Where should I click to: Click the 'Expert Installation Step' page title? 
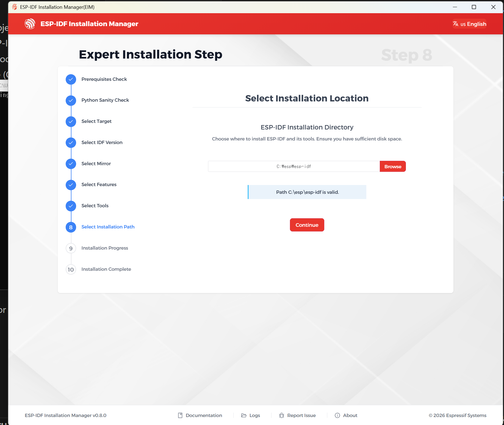click(x=151, y=54)
